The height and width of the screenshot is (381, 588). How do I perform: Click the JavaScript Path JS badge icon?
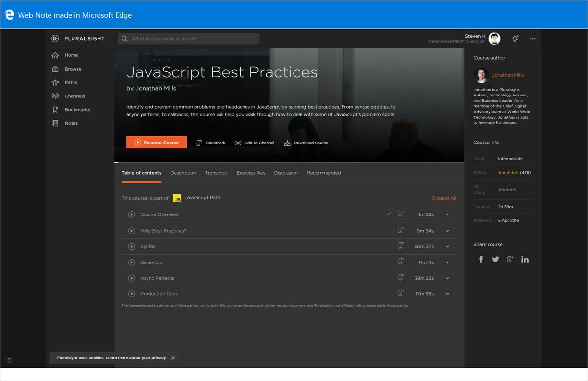click(x=177, y=198)
